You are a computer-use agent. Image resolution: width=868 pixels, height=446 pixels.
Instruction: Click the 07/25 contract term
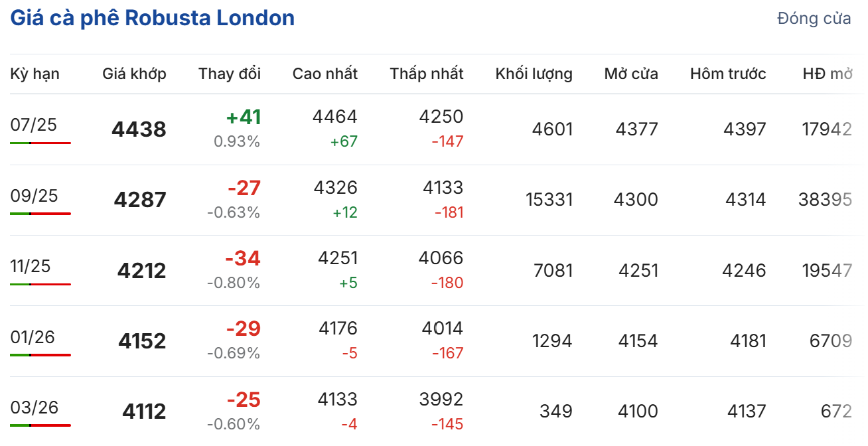tap(34, 125)
